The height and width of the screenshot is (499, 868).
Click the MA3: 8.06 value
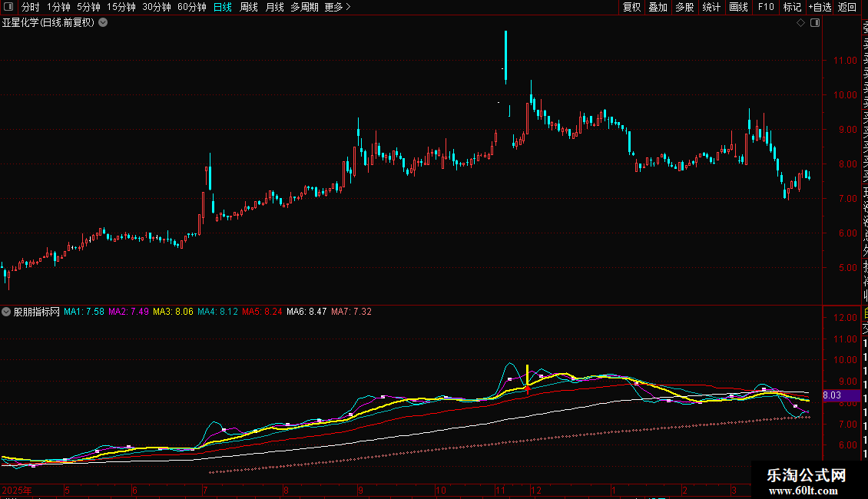174,312
